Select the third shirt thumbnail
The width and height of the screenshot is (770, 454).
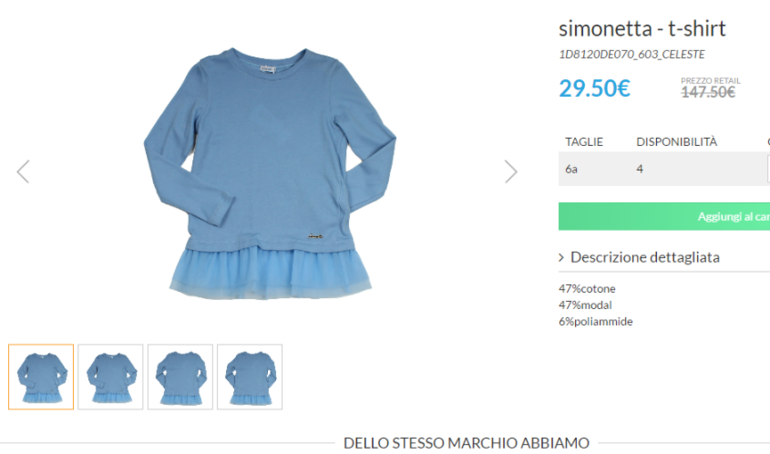(180, 377)
